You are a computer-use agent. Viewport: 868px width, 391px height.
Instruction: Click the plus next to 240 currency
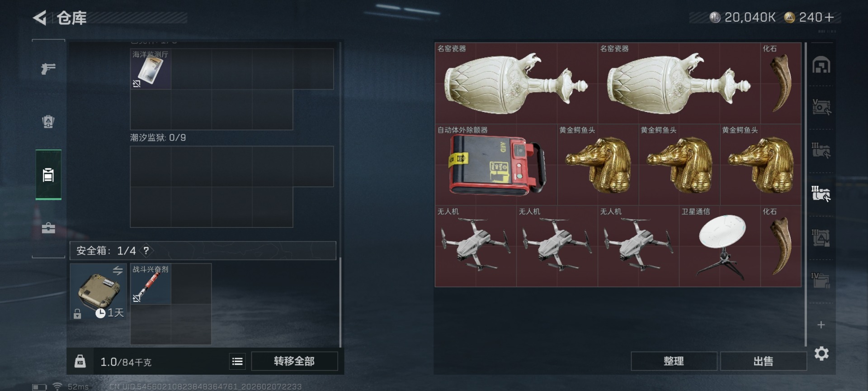coord(829,18)
